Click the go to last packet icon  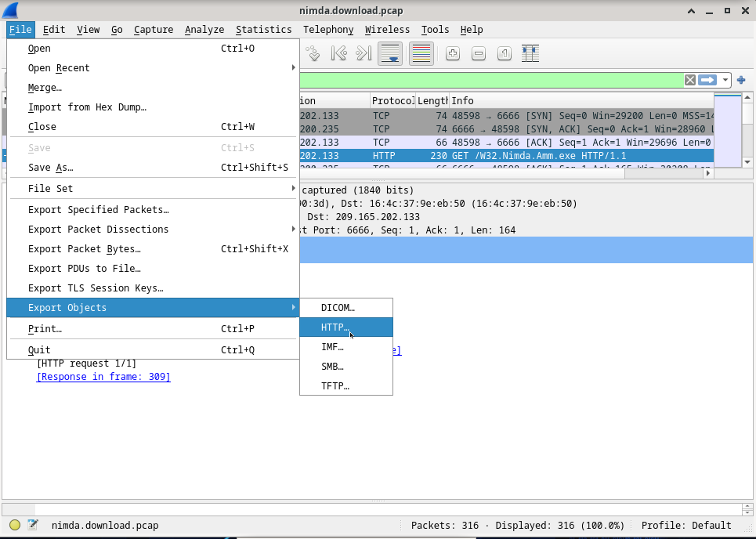[364, 53]
